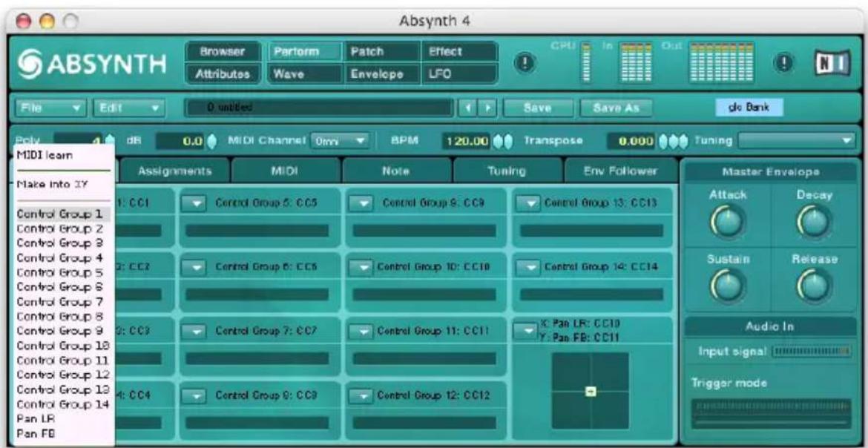Select the Tuning tab
The height and width of the screenshot is (448, 868).
507,171
